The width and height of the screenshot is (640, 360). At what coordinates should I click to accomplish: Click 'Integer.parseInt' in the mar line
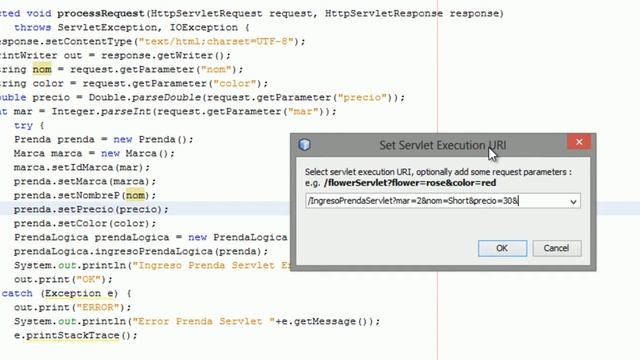(x=101, y=111)
